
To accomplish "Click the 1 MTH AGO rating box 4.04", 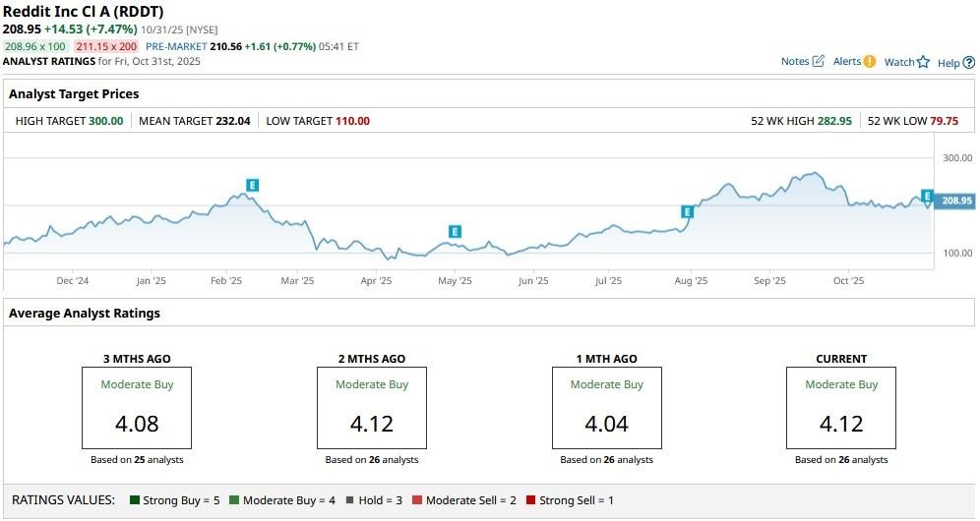I will coord(607,408).
